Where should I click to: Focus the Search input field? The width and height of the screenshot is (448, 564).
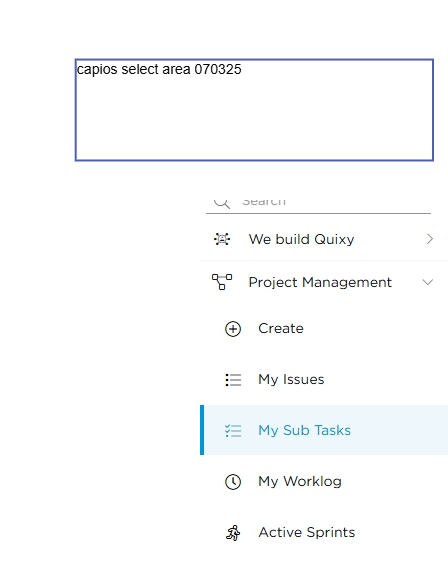pos(318,204)
